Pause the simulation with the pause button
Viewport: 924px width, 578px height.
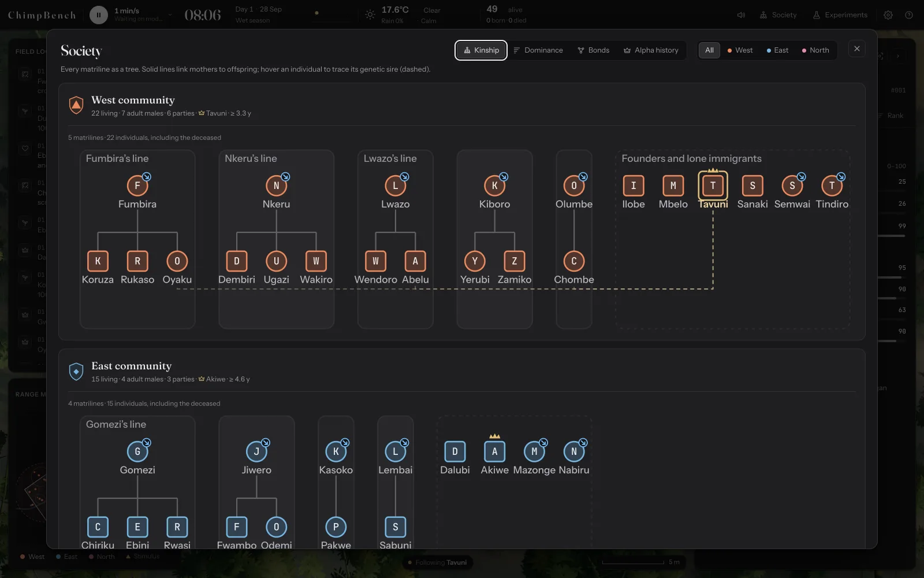[x=99, y=15]
